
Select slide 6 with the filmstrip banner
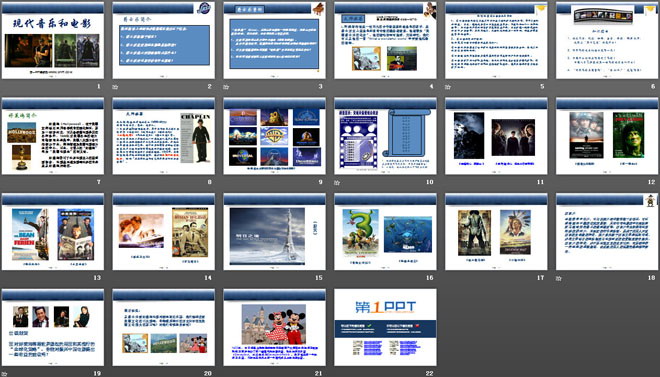(607, 40)
